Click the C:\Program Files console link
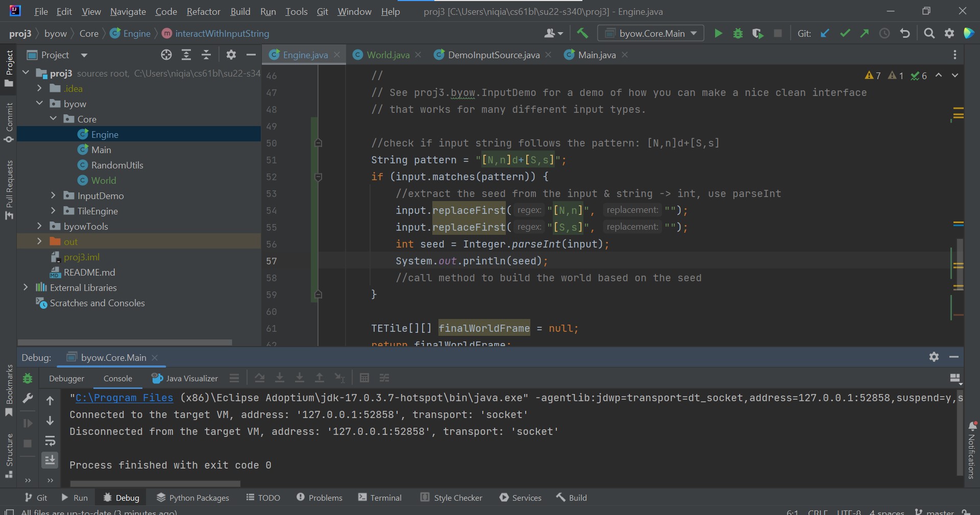The height and width of the screenshot is (515, 980). pyautogui.click(x=124, y=398)
